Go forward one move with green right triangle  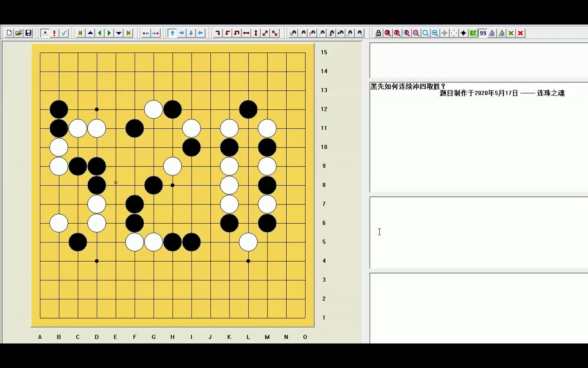coord(109,33)
